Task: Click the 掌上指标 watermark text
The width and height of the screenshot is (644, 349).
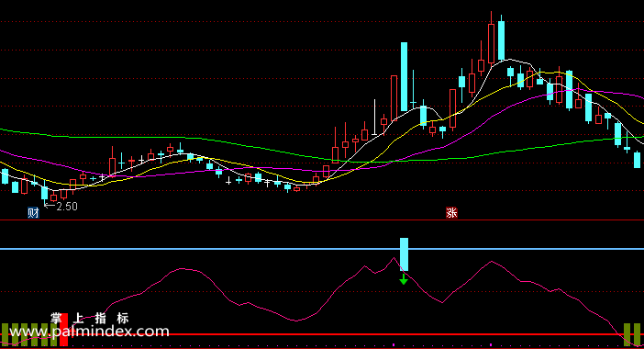Action: tap(90, 318)
